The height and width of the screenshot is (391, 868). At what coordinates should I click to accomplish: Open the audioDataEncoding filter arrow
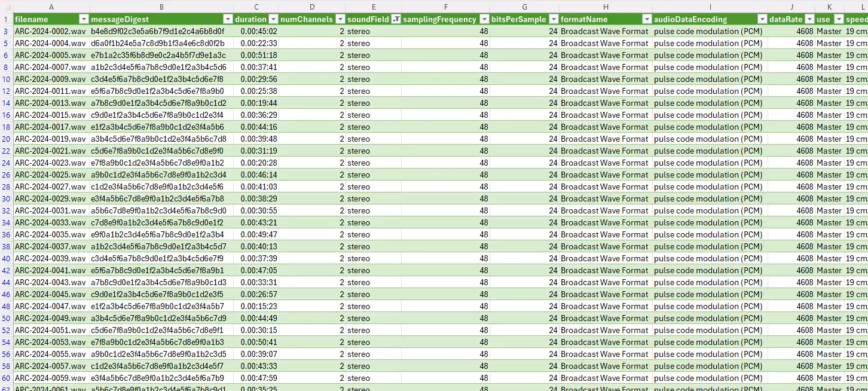pos(762,19)
